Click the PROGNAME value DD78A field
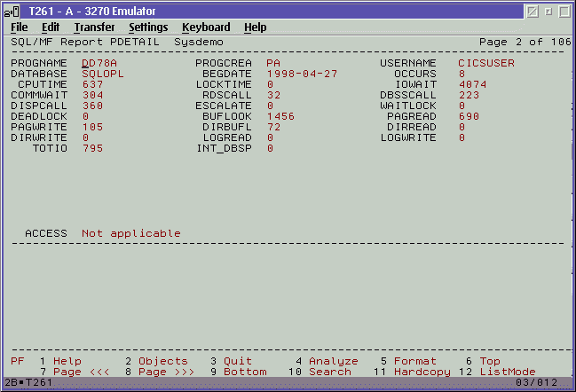576x392 pixels. pos(99,63)
